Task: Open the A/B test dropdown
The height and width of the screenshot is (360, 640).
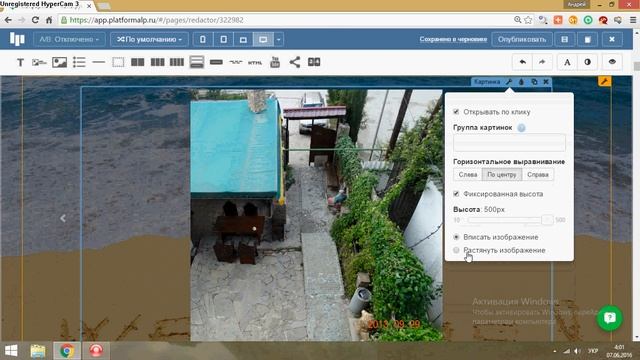Action: coord(69,39)
